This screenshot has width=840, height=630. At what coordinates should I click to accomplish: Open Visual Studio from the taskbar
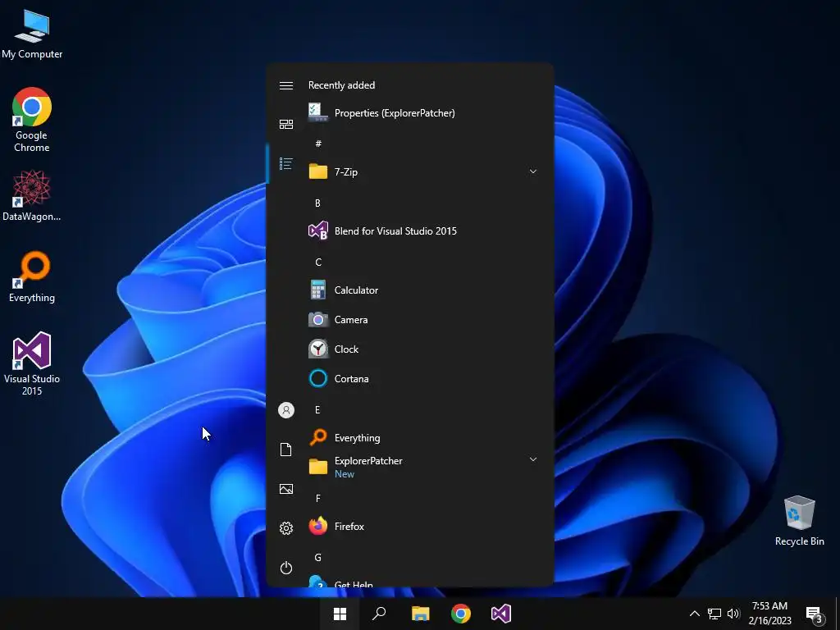pos(501,614)
